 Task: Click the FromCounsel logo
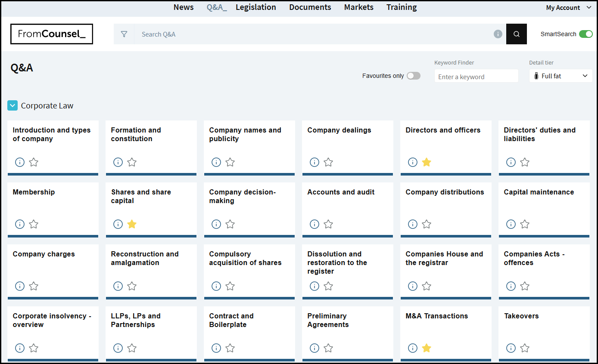pos(52,34)
